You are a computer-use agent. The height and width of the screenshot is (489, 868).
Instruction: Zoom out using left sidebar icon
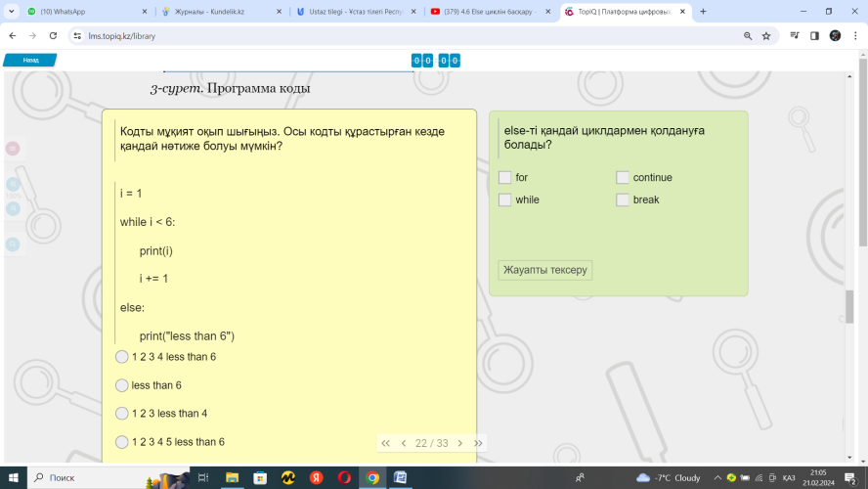(13, 208)
